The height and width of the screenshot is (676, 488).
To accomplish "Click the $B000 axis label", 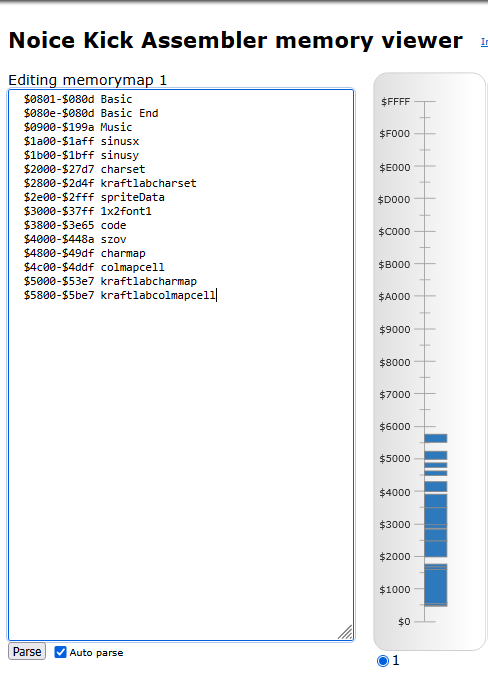I will 394,264.
